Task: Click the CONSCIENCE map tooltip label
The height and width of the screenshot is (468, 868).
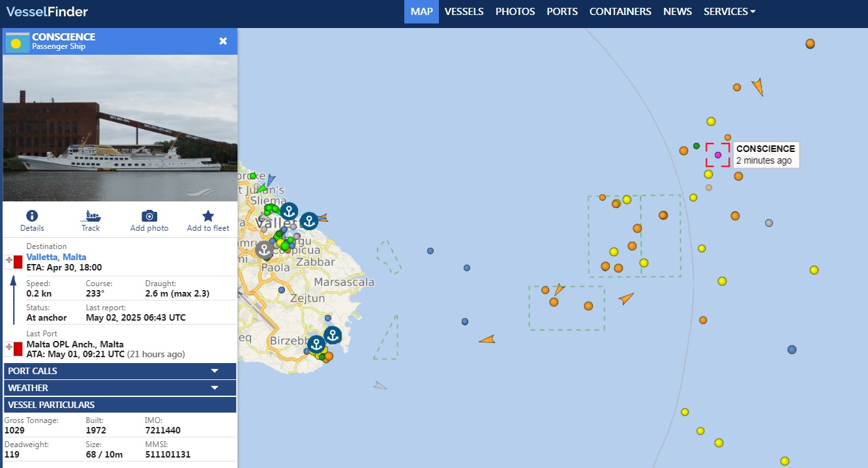Action: pos(765,154)
